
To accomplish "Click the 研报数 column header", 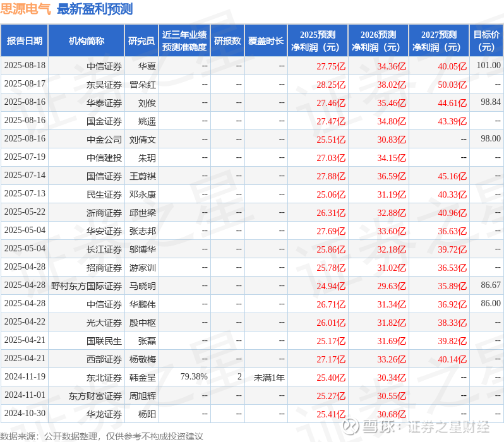I will coord(227,40).
